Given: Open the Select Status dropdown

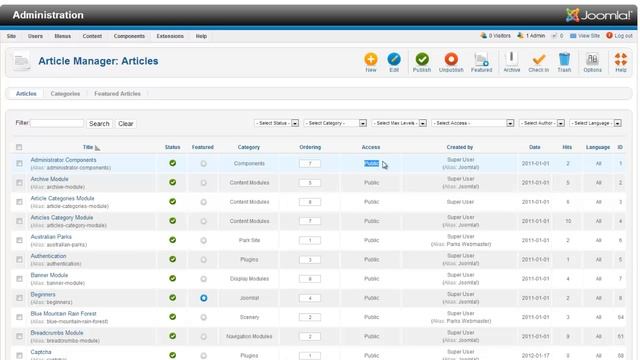Looking at the screenshot, I should point(276,123).
